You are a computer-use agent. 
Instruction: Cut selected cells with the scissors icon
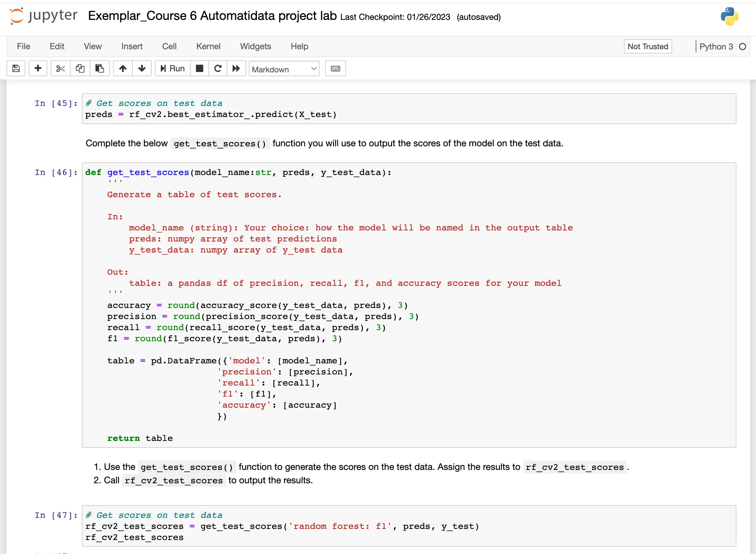60,68
